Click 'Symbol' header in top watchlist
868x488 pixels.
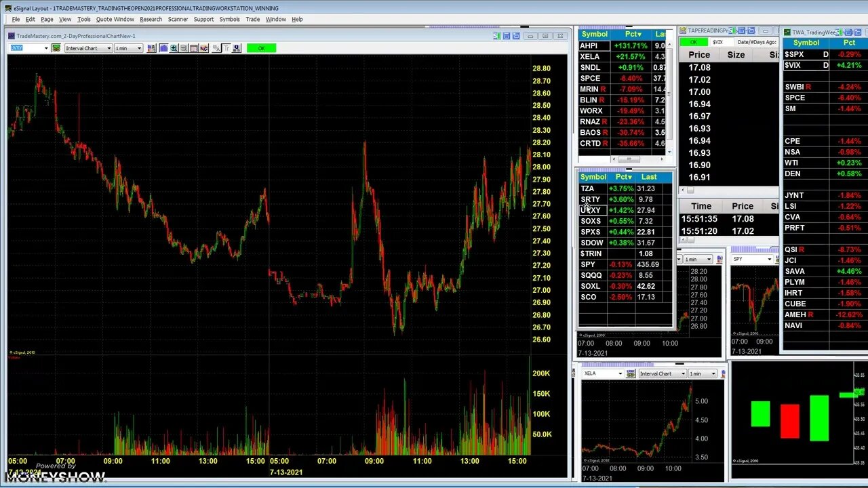[x=594, y=34]
